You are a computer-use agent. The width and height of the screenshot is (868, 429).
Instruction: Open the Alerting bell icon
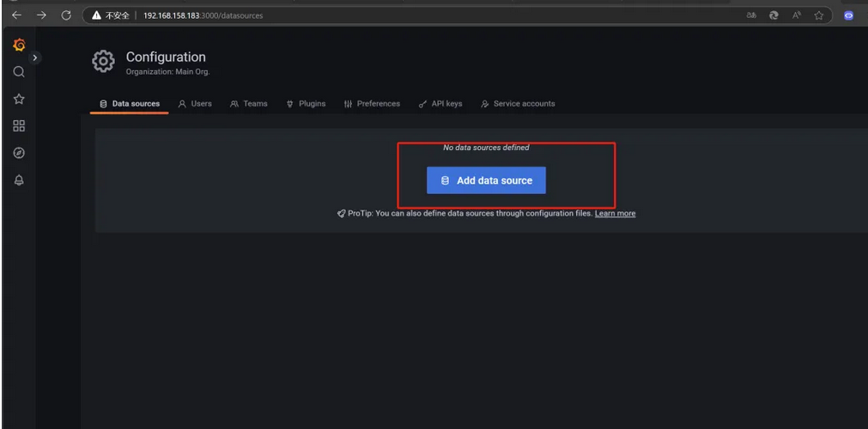[x=19, y=180]
